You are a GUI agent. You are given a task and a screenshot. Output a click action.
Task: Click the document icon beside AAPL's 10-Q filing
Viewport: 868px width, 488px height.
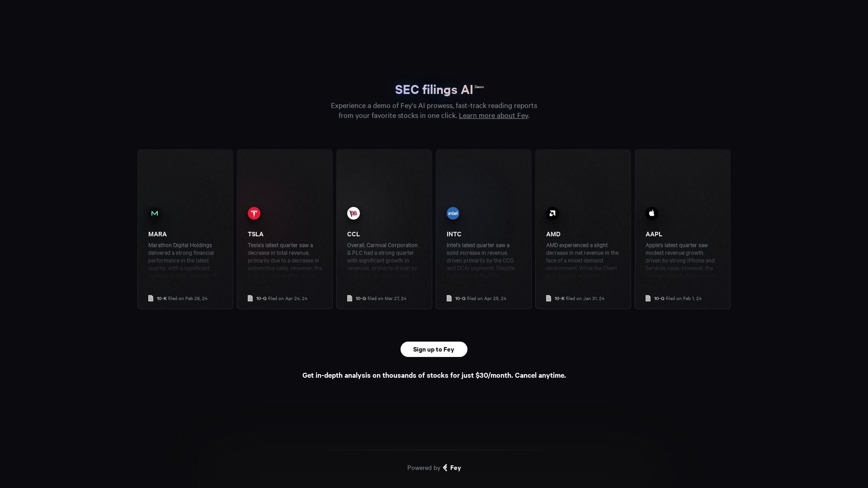point(648,298)
